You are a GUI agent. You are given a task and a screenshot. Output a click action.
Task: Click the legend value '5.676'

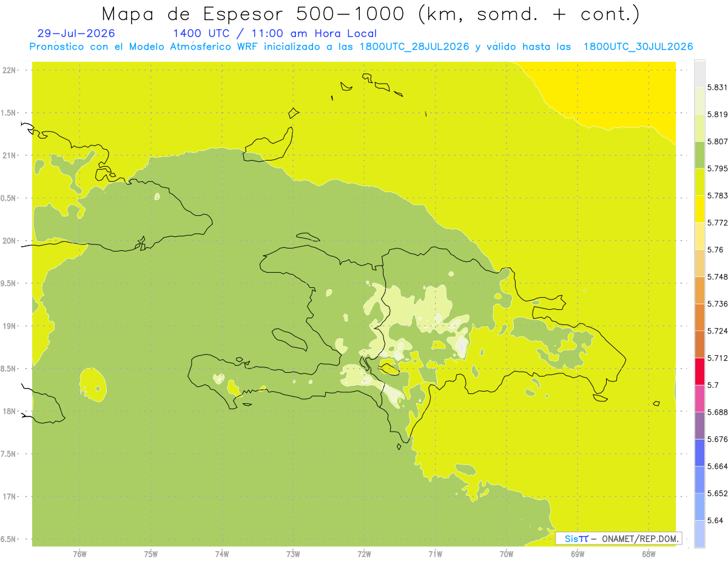point(717,439)
